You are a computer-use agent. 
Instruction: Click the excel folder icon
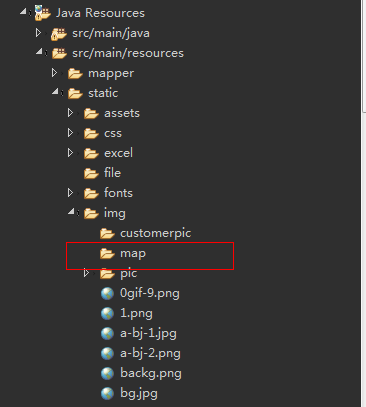pyautogui.click(x=91, y=153)
